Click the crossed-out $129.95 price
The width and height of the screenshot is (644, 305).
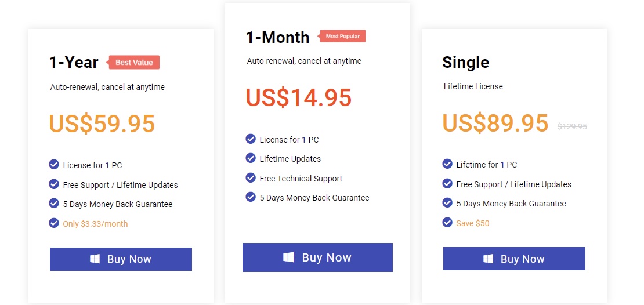(572, 126)
